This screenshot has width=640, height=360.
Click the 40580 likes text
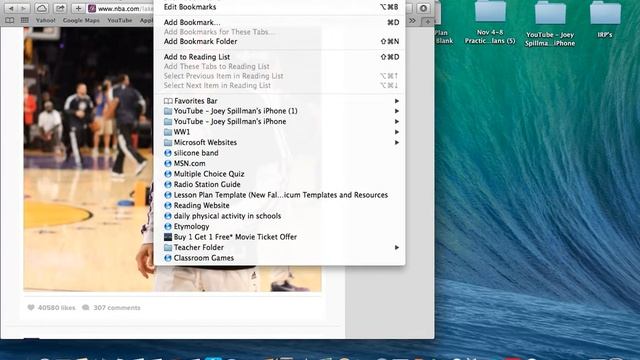click(56, 308)
